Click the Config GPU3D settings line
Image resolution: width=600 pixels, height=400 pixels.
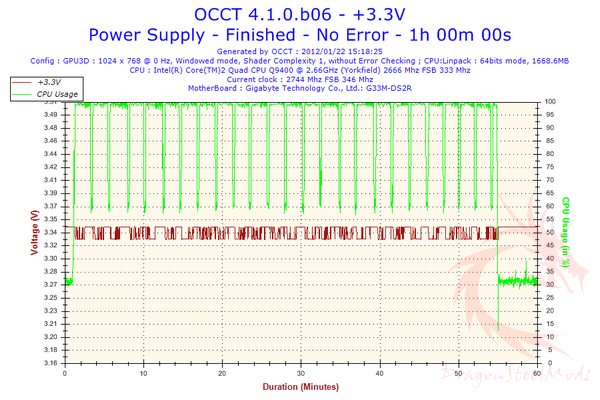coord(300,59)
